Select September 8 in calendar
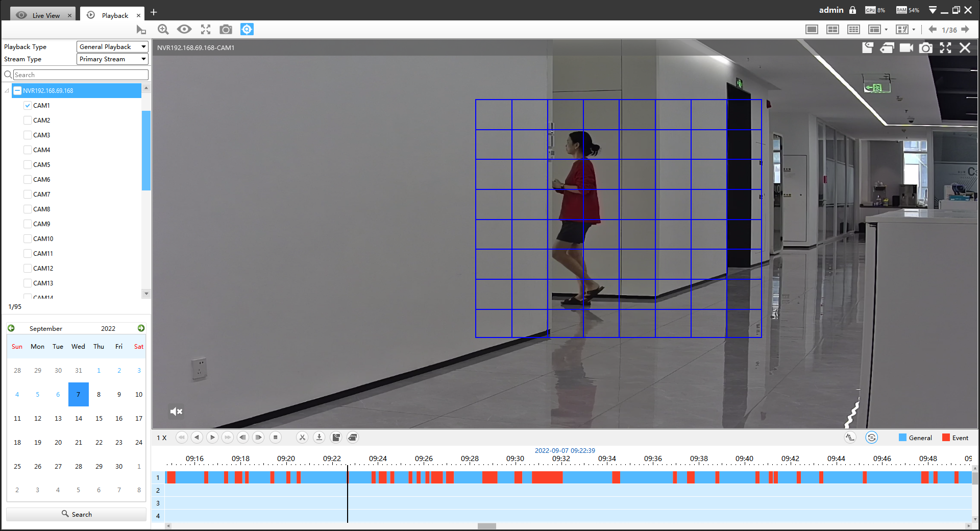This screenshot has height=531, width=980. coord(99,394)
